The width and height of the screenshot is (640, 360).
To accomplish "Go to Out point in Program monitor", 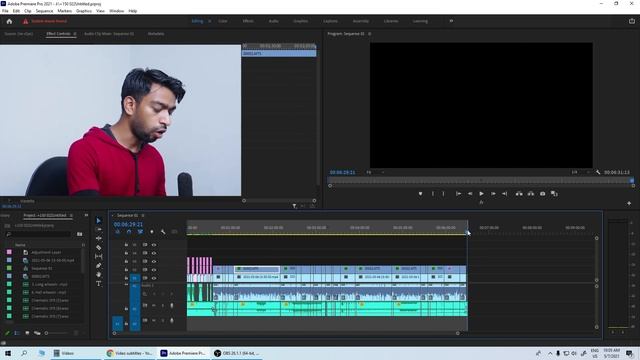I will tap(505, 194).
